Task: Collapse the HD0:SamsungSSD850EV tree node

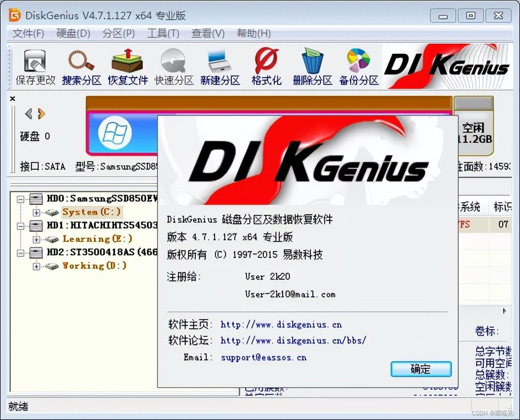Action: [x=20, y=199]
